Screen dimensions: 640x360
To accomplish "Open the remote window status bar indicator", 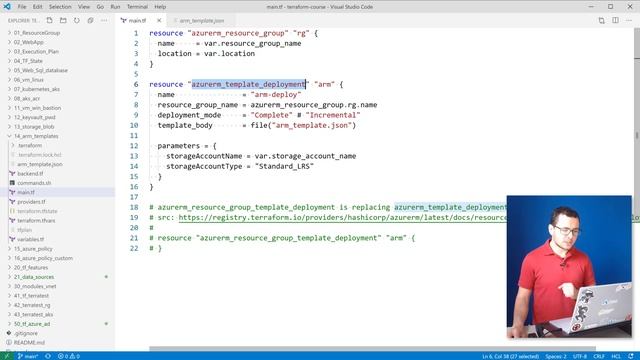I will tap(6, 356).
